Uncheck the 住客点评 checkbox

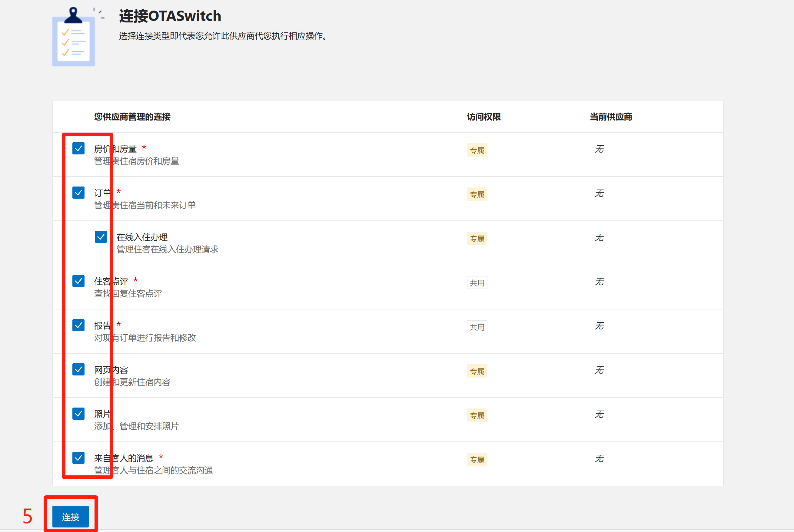point(78,281)
